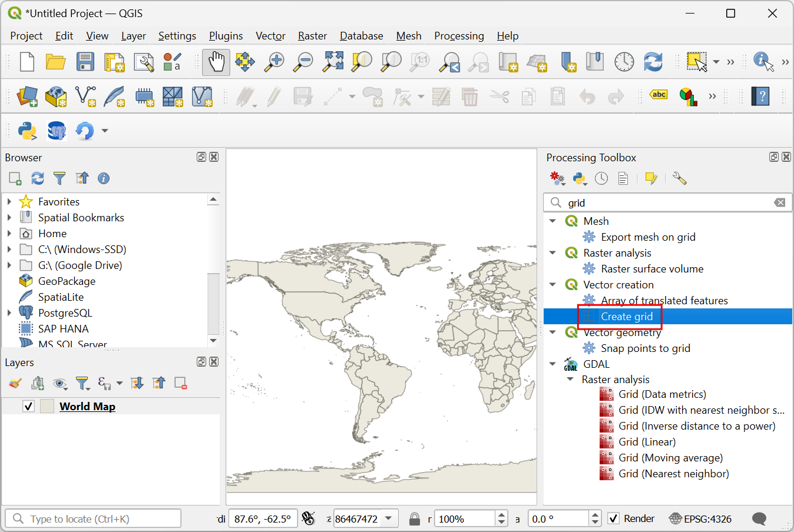
Task: Open the Identify Features tool
Action: (763, 62)
